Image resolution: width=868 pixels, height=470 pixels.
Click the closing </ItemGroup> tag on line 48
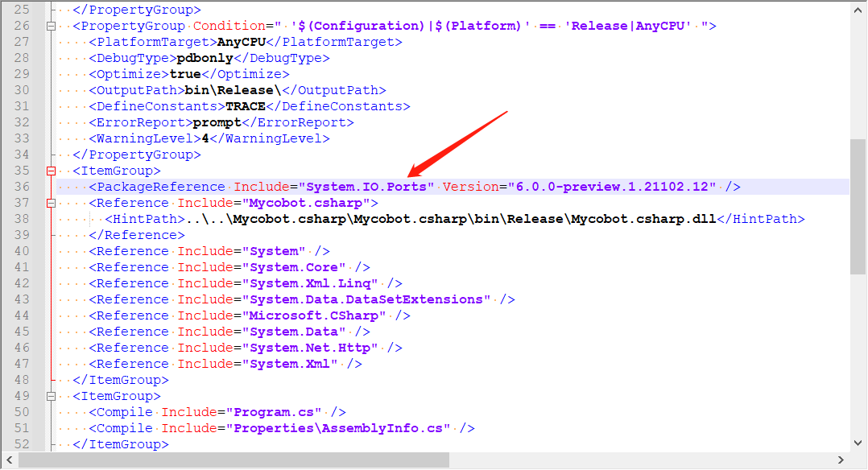122,381
